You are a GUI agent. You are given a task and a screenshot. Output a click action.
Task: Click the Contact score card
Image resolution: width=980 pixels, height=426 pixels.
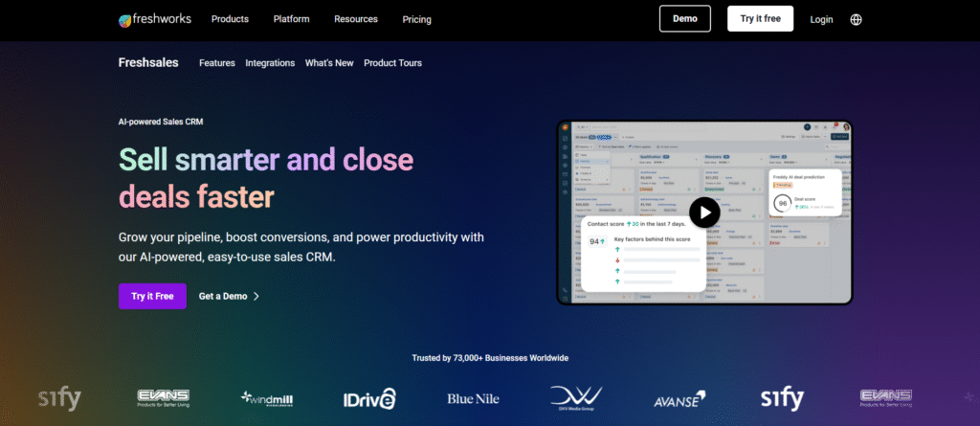(644, 254)
